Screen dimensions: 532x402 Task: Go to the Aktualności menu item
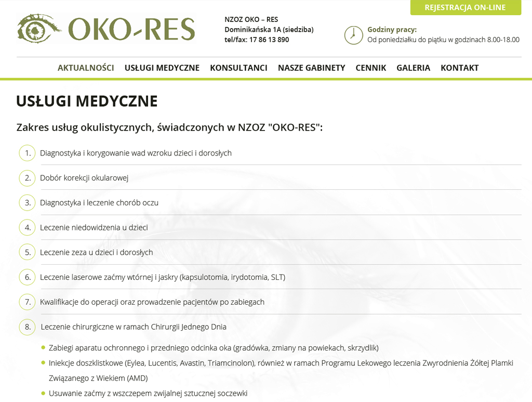(86, 68)
